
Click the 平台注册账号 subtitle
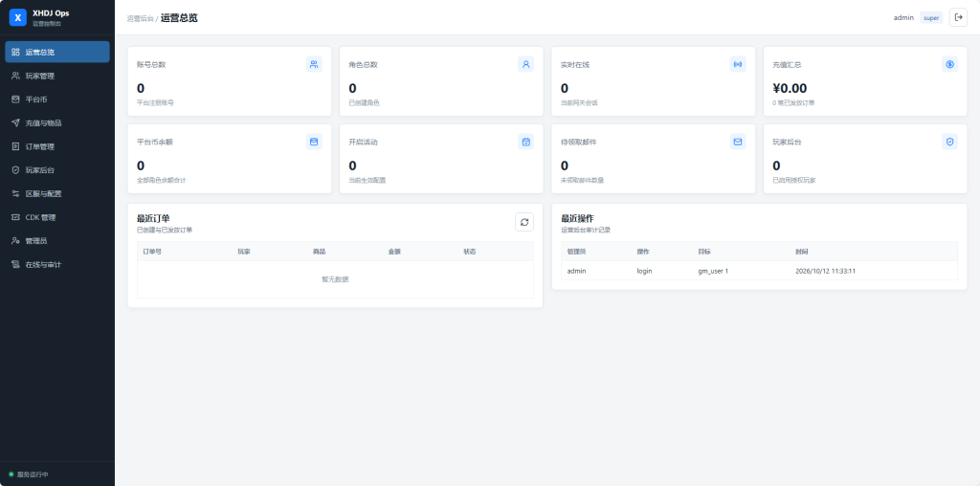(155, 102)
